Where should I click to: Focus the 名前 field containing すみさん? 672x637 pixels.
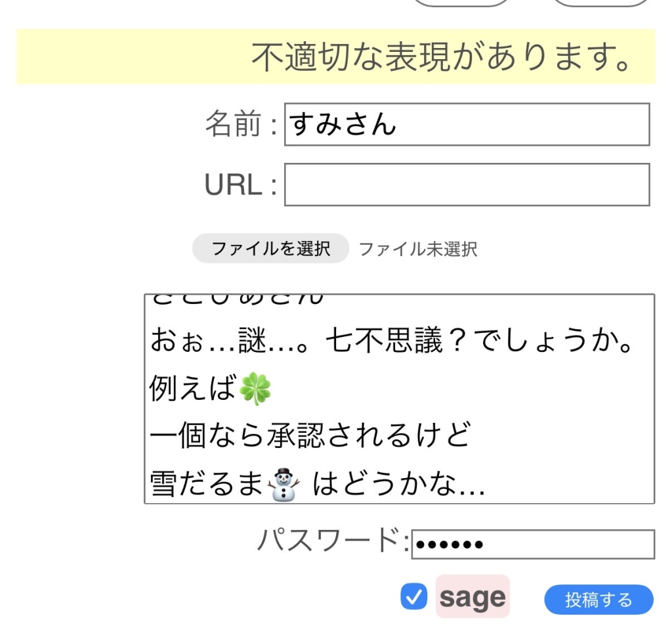(467, 124)
